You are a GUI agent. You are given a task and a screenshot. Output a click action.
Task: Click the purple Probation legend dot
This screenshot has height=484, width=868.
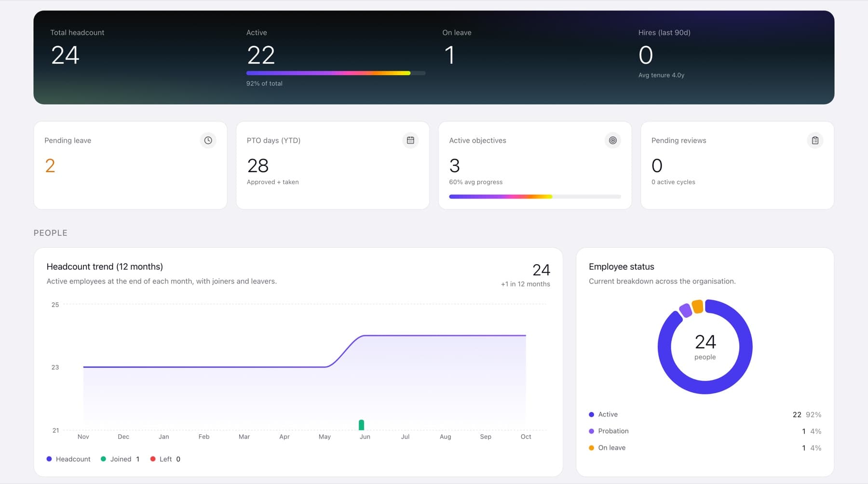[591, 431]
